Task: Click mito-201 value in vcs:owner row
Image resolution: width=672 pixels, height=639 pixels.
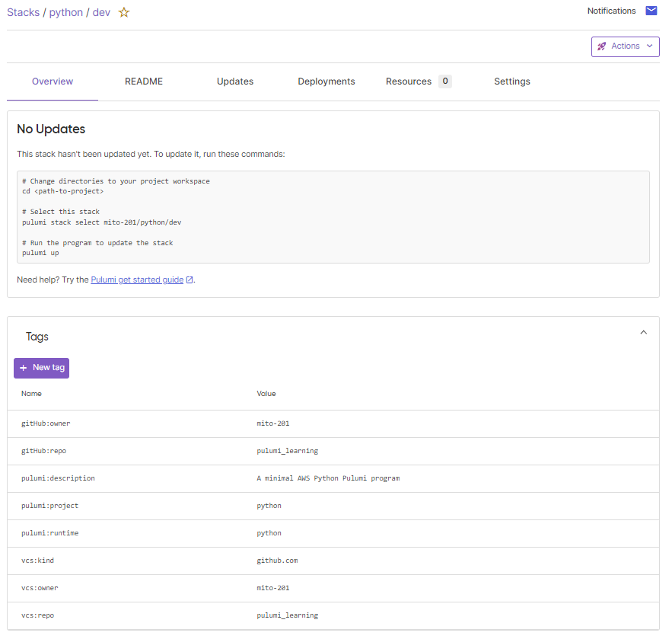Action: [x=273, y=588]
